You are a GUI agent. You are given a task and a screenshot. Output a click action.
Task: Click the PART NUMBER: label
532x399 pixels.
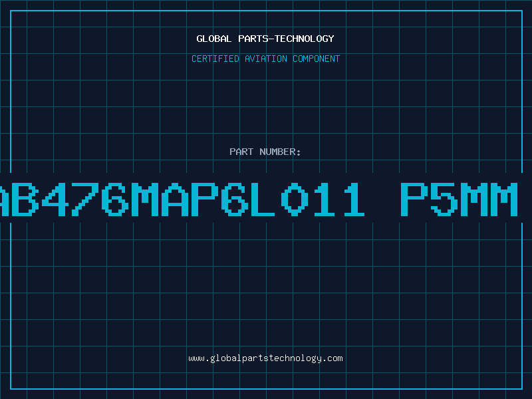coord(265,152)
